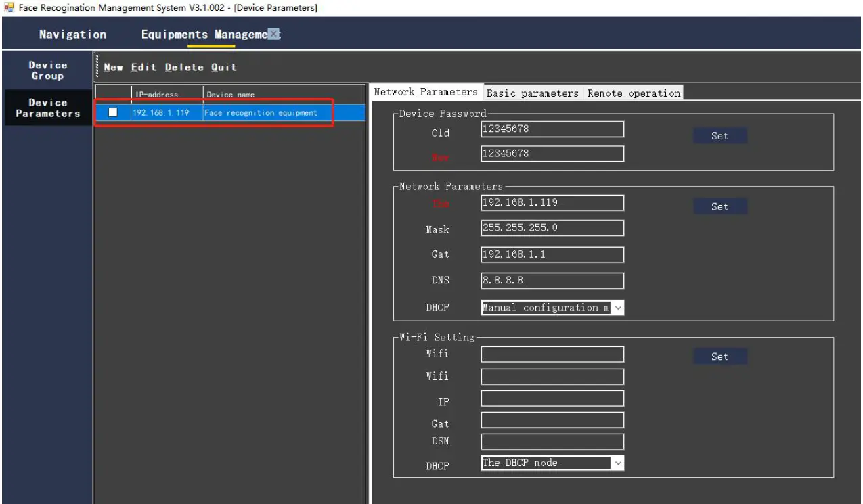Select Device Parameters in the sidebar
This screenshot has width=863, height=504.
pyautogui.click(x=47, y=108)
